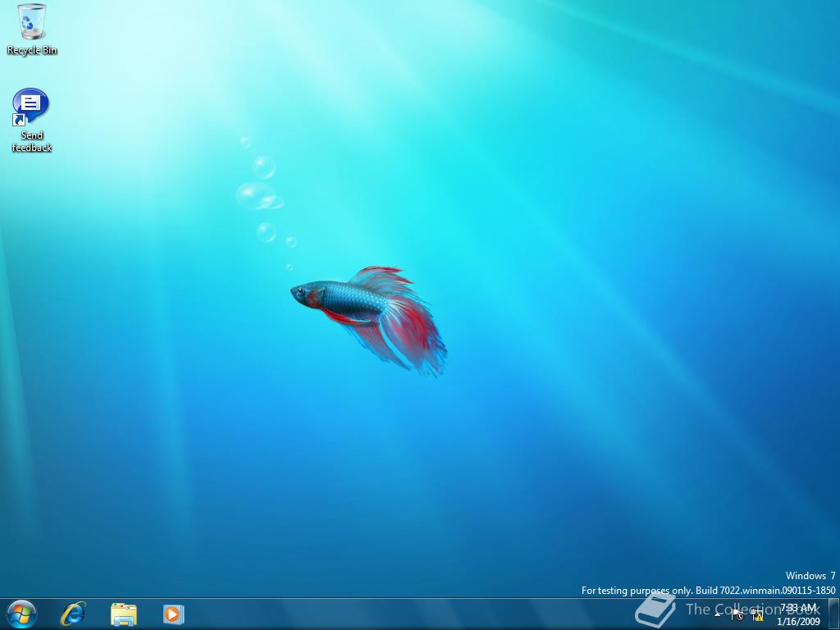
Task: Click the Show desktop button
Action: [834, 614]
